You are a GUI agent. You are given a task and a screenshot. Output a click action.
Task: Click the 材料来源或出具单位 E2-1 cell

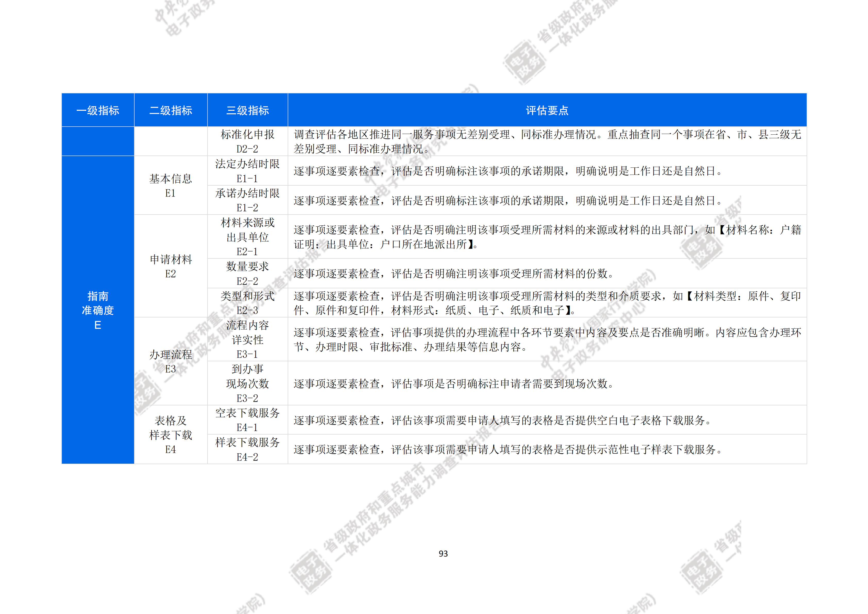click(248, 237)
